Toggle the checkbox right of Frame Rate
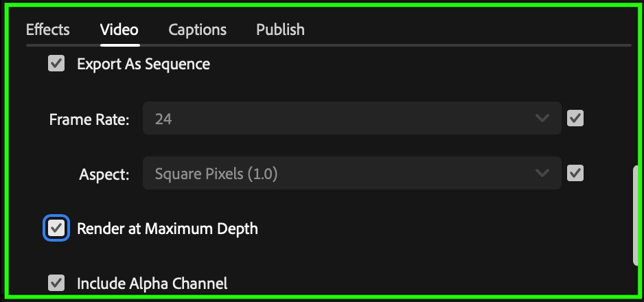This screenshot has height=302, width=644. pos(575,118)
